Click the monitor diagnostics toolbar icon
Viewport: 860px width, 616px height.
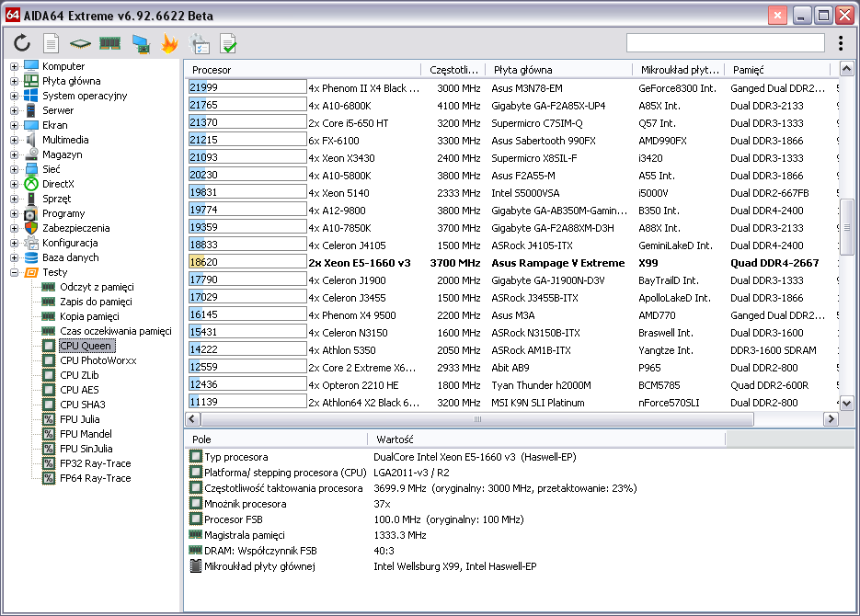pyautogui.click(x=141, y=43)
